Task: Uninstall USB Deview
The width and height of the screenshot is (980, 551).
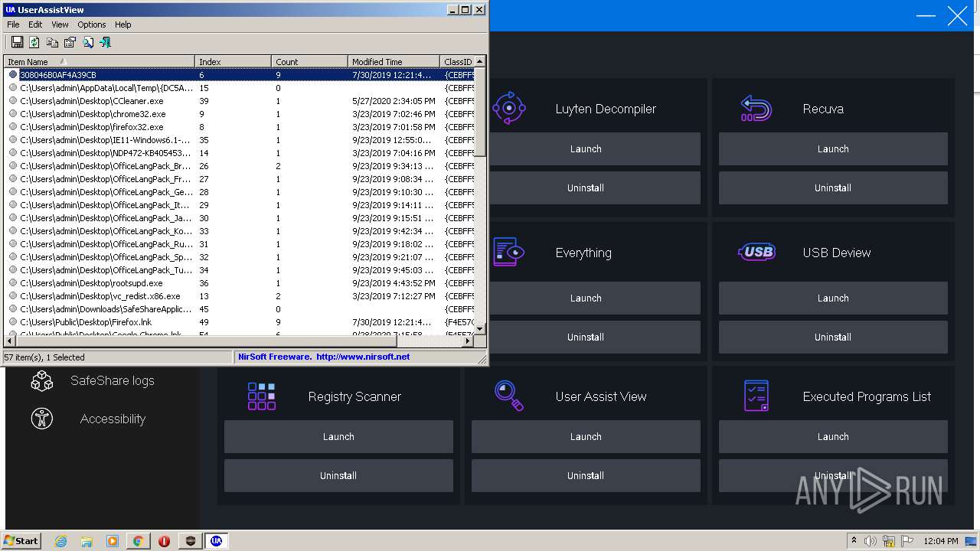Action: (833, 337)
